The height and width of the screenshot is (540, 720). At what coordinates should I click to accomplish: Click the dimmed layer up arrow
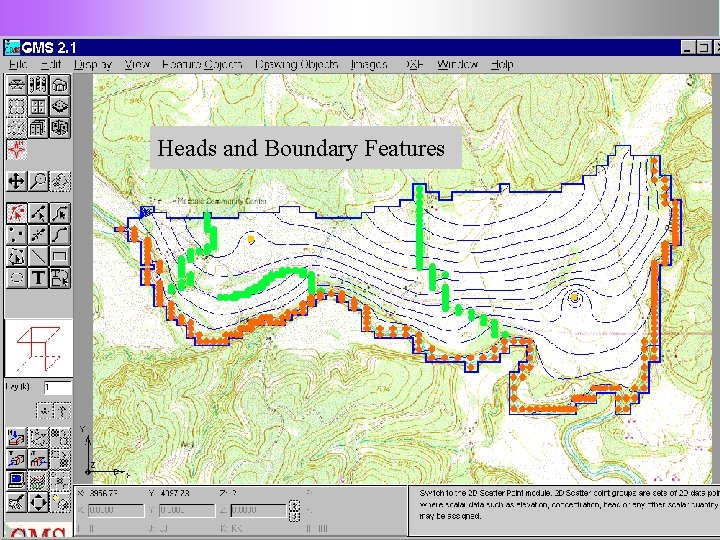62,411
